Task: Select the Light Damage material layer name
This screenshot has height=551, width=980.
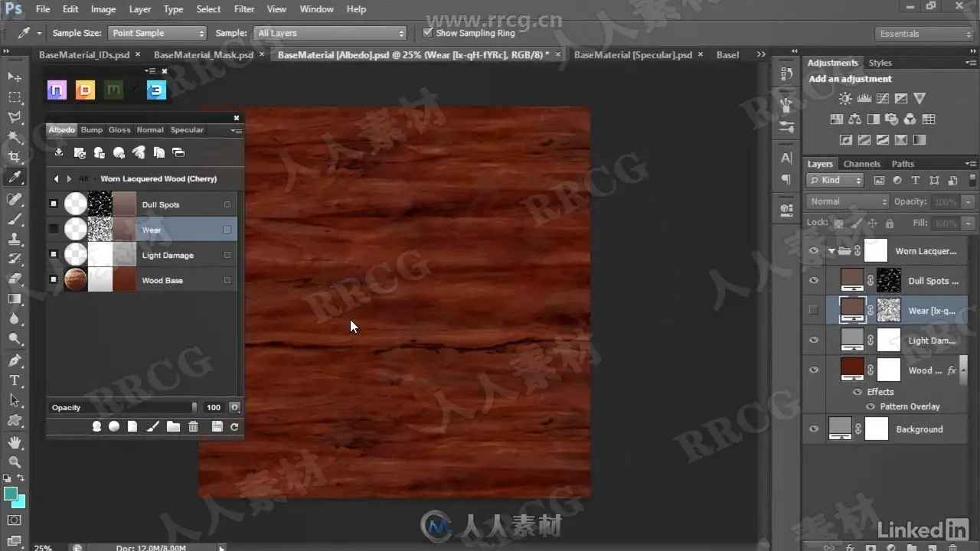Action: click(x=168, y=256)
